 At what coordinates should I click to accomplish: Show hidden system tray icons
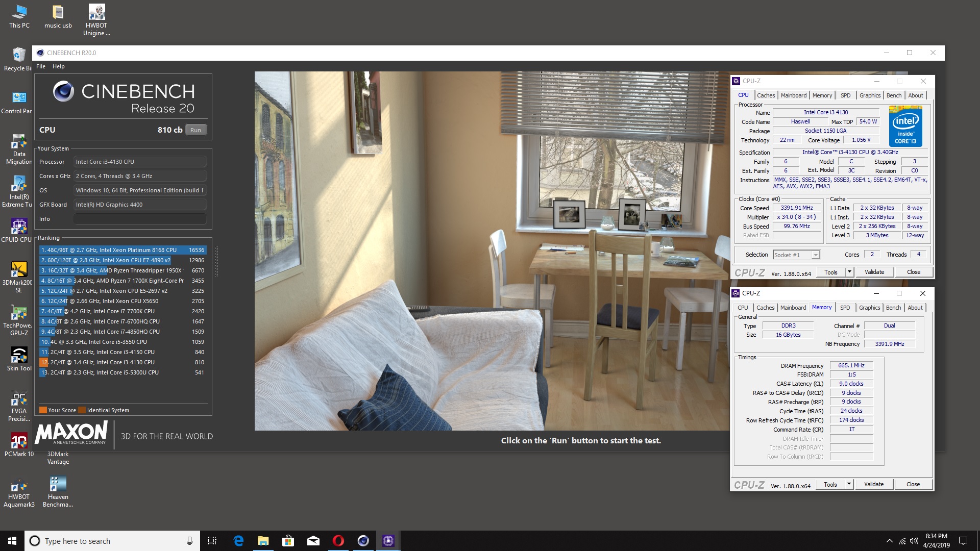[890, 541]
